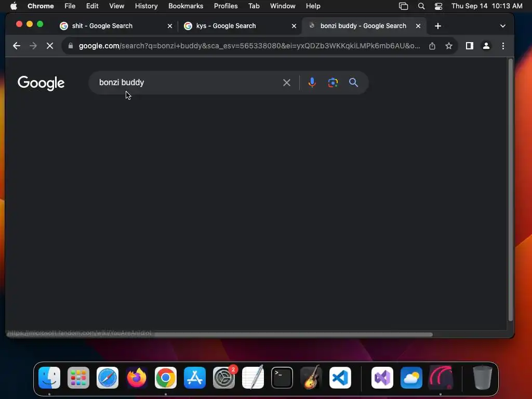The image size is (532, 399).
Task: Open the Chrome side panel
Action: coord(469,46)
